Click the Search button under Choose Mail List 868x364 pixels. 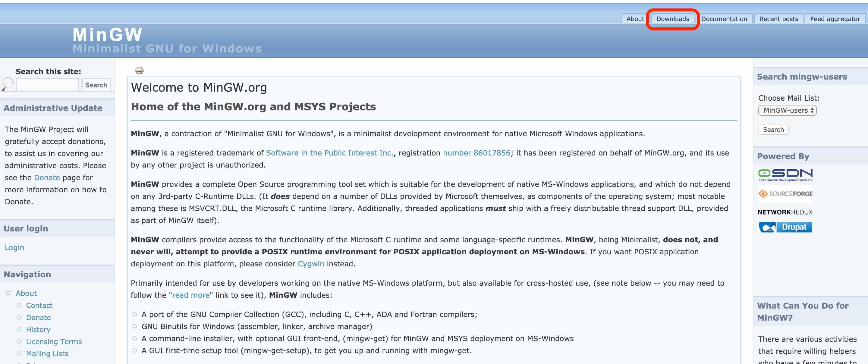773,130
